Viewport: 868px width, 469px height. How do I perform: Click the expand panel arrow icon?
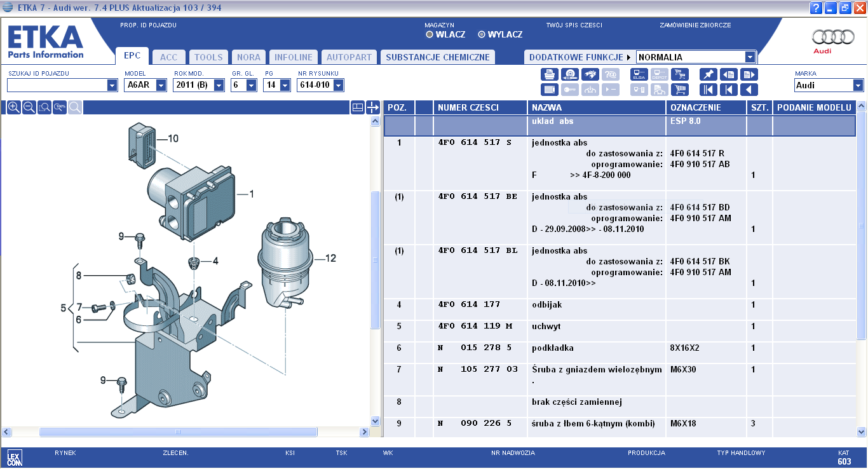(x=373, y=107)
